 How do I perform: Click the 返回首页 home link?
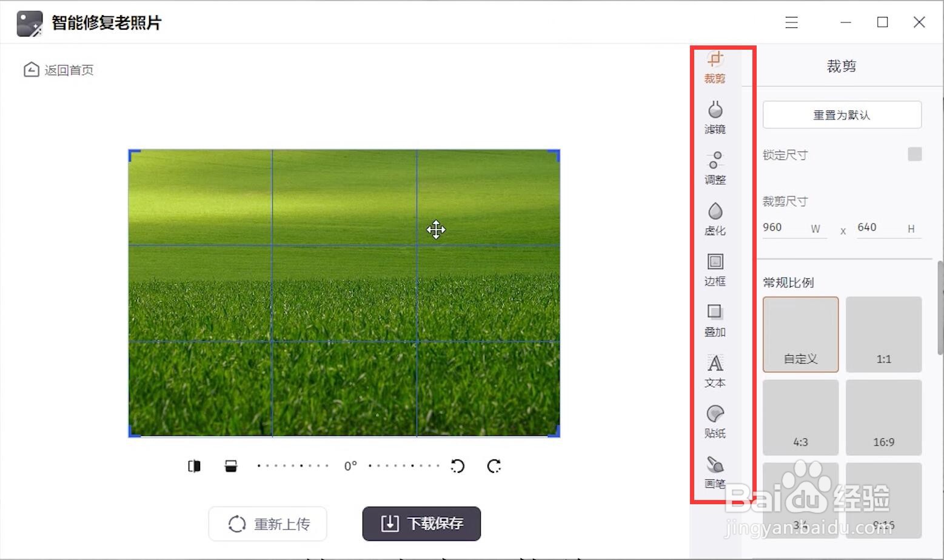click(x=58, y=70)
